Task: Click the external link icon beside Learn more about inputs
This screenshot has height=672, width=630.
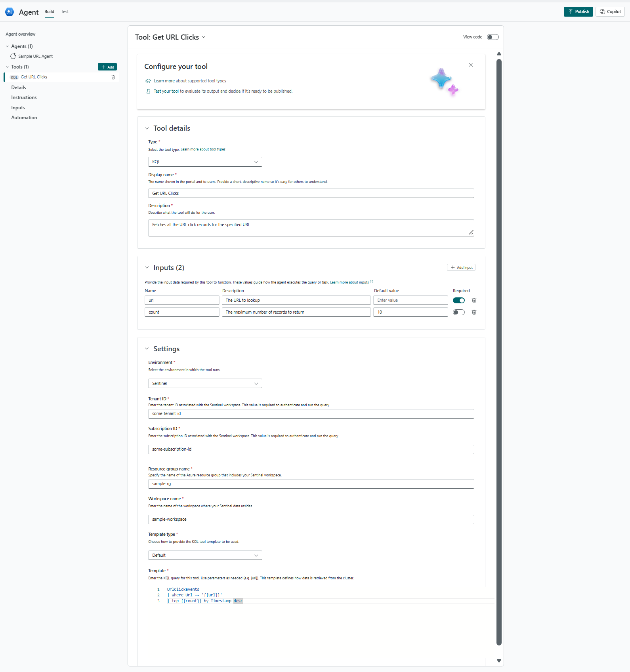Action: click(x=372, y=282)
